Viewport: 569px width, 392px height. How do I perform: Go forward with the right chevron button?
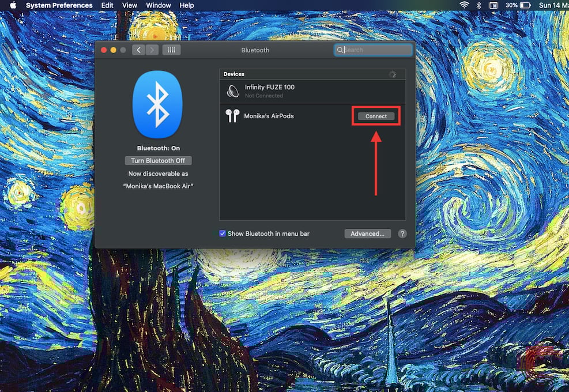[152, 50]
